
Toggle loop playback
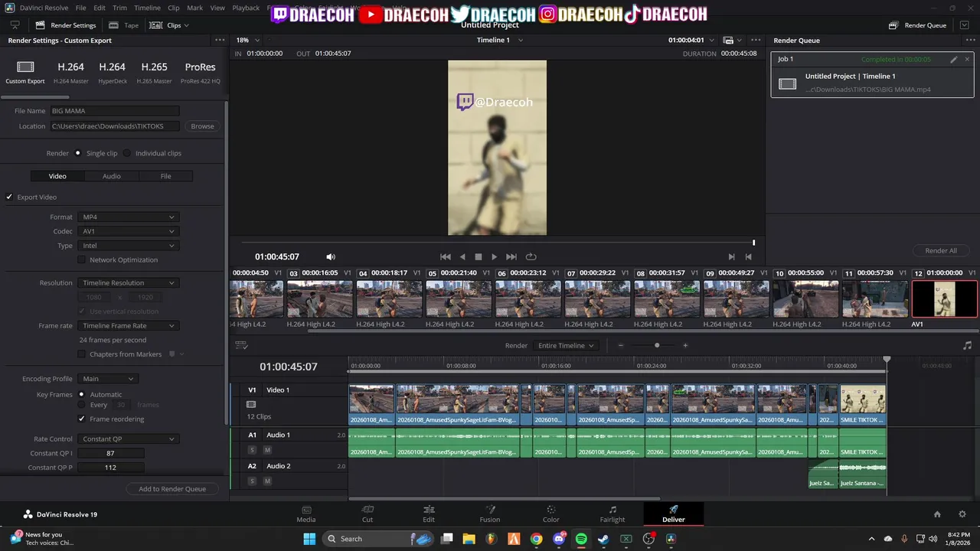pyautogui.click(x=531, y=257)
